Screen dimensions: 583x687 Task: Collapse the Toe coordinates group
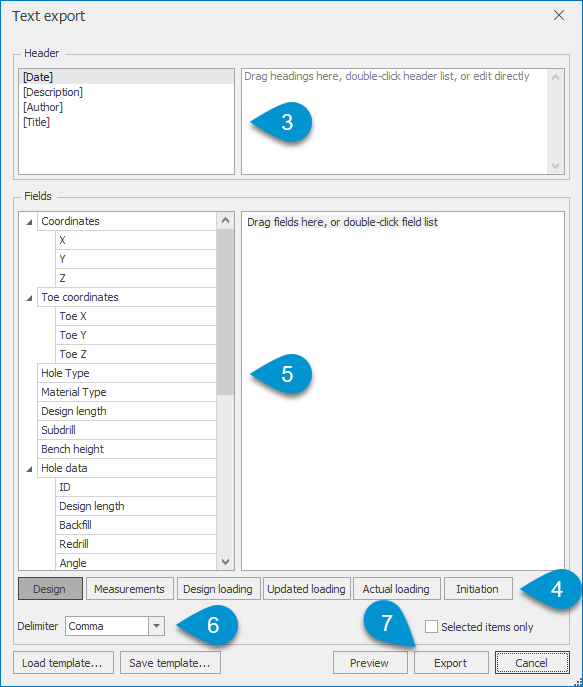pos(29,298)
